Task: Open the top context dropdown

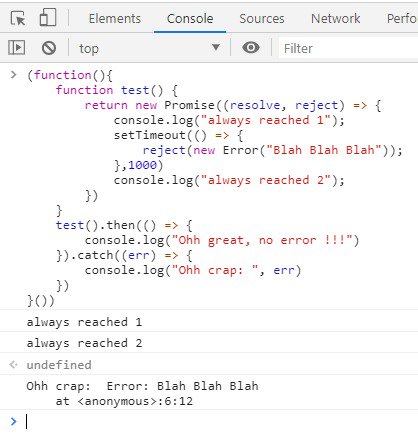Action: pos(149,48)
